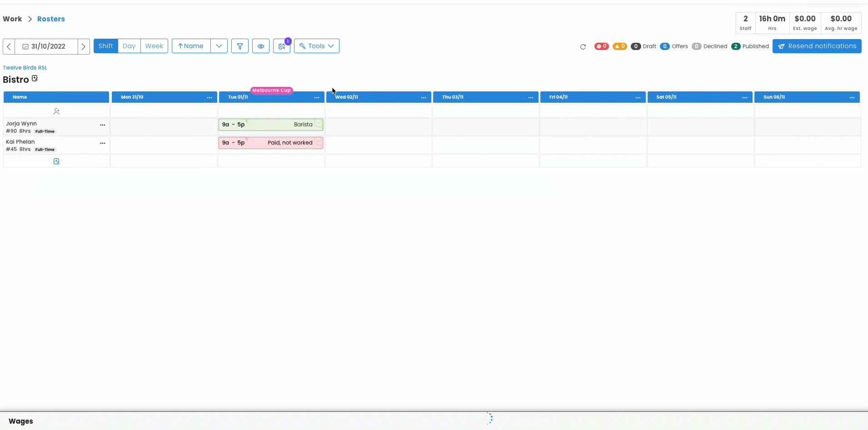Toggle the orange warnings count badge
Image resolution: width=868 pixels, height=430 pixels.
pos(619,46)
